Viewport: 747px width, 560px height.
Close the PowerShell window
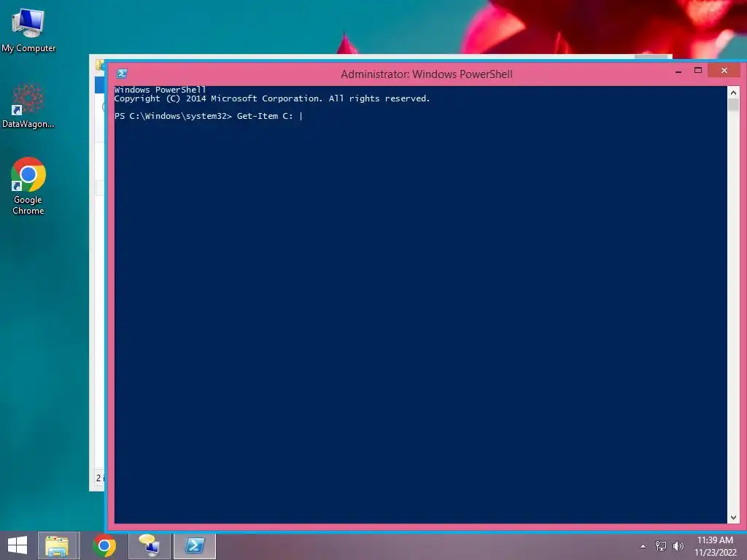724,71
